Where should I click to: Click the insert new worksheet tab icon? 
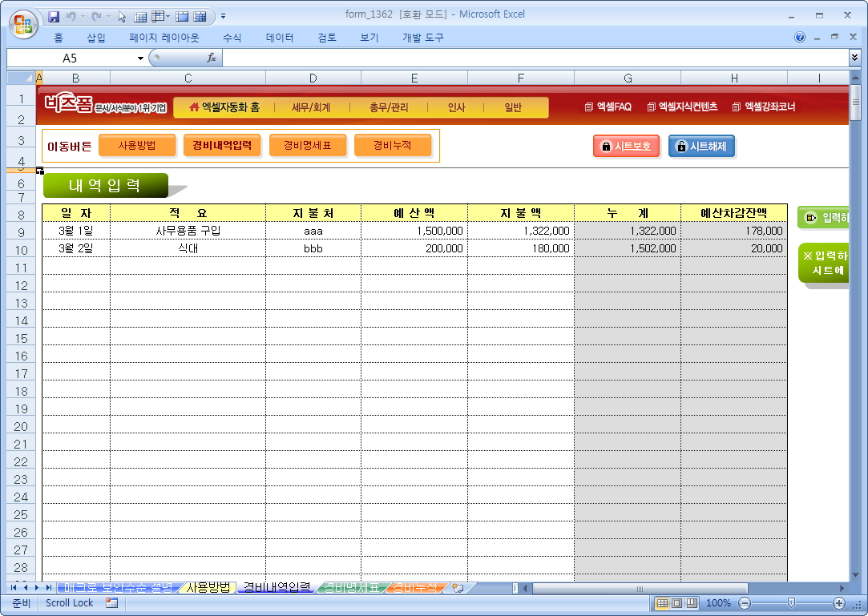458,588
